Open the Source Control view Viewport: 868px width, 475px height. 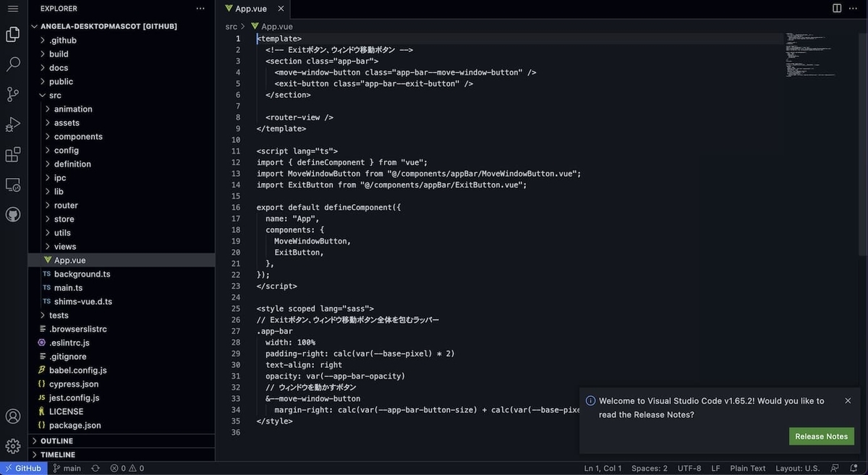coord(13,94)
